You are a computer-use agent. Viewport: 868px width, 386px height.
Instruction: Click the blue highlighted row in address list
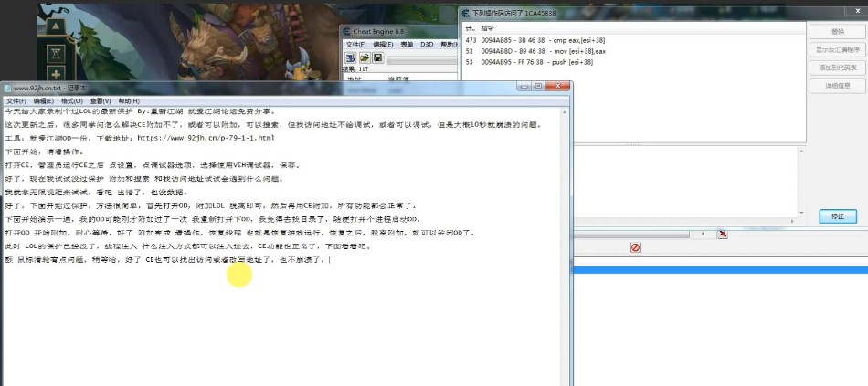click(x=720, y=270)
